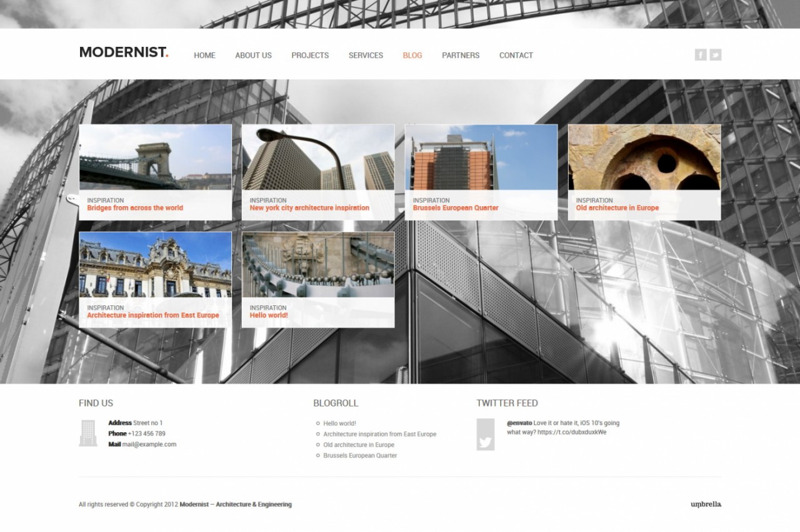Open the Facebook icon in the header
This screenshot has height=532, width=800.
[x=701, y=55]
